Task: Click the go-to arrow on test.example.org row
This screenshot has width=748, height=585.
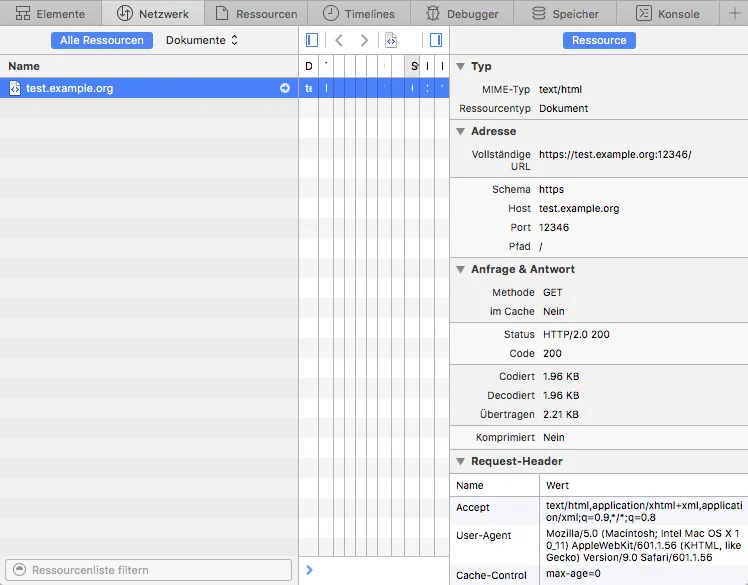Action: coord(285,88)
